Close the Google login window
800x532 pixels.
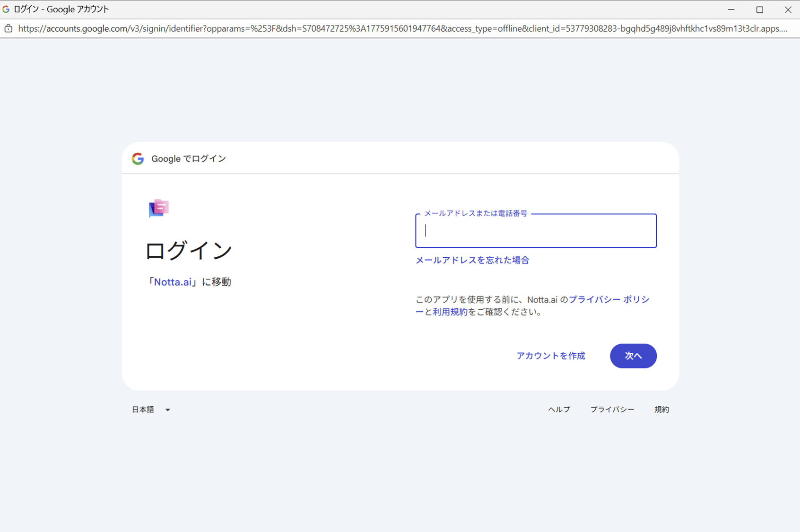click(788, 9)
